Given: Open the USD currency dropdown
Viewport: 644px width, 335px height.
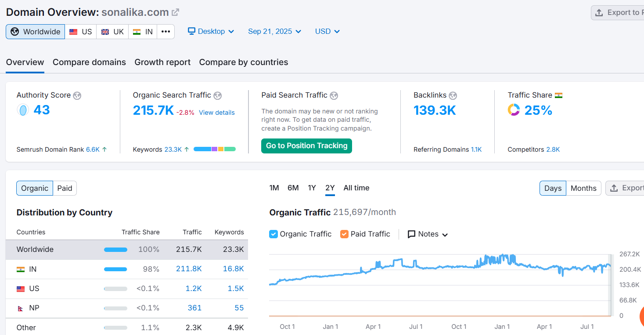Looking at the screenshot, I should [x=327, y=31].
